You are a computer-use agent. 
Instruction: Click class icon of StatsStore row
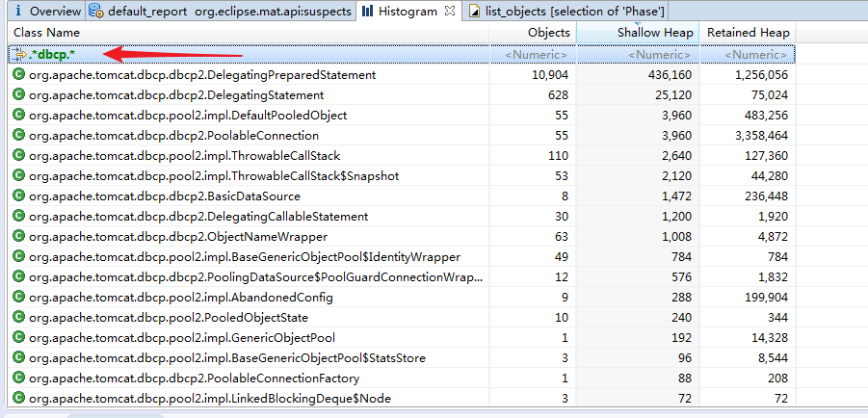pyautogui.click(x=19, y=358)
